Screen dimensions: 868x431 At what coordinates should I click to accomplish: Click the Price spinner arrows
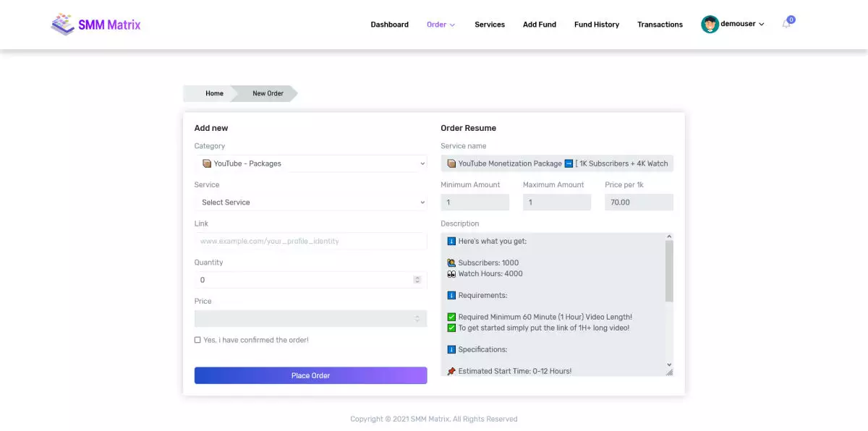(417, 319)
